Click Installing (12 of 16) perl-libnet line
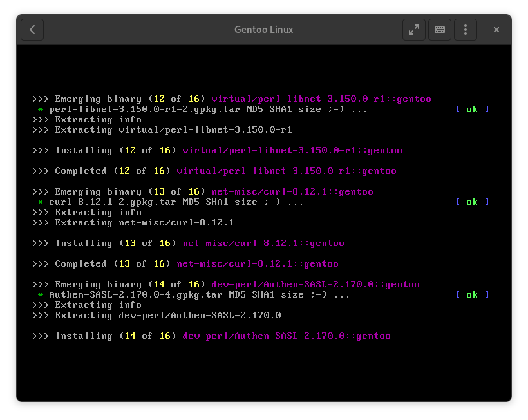 click(217, 151)
